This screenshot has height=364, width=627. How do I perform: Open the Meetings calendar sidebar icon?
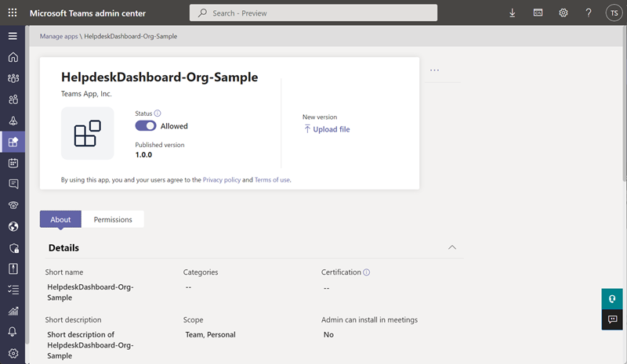click(13, 163)
